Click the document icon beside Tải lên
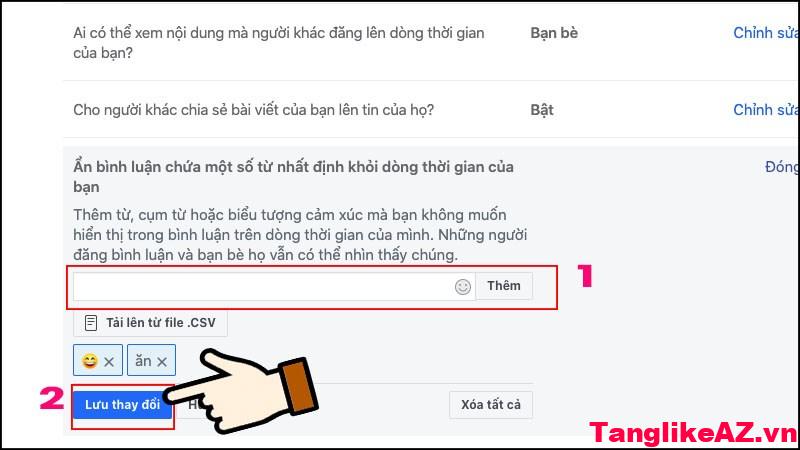The width and height of the screenshot is (800, 450). click(91, 323)
